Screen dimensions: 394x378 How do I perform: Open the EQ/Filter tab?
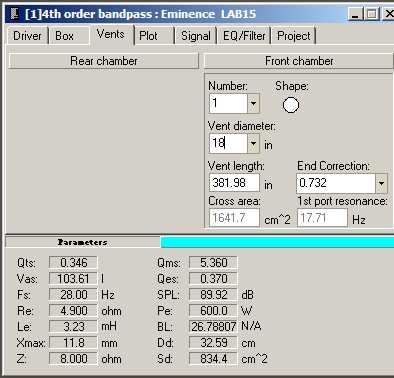pyautogui.click(x=244, y=36)
